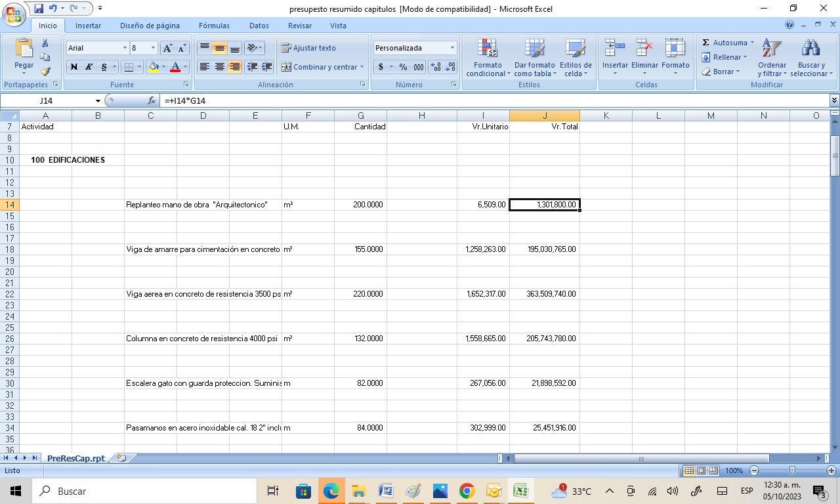Open the font name dropdown (Arial)
The image size is (840, 504).
tap(125, 48)
